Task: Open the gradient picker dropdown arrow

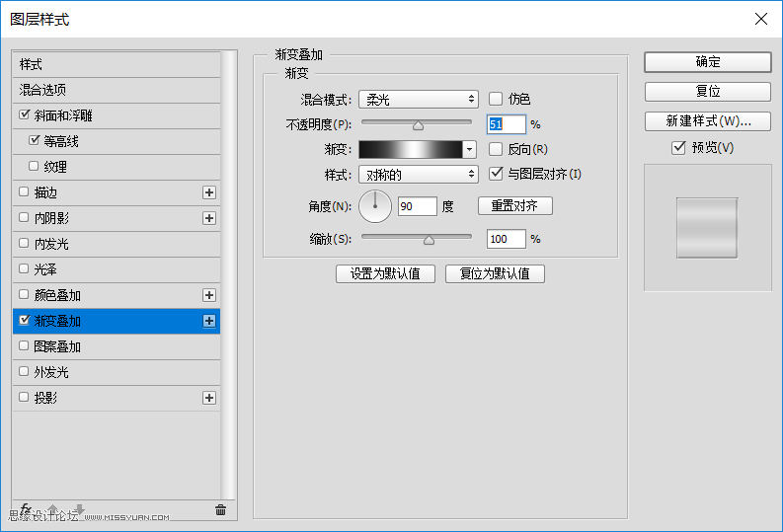Action: [x=470, y=150]
